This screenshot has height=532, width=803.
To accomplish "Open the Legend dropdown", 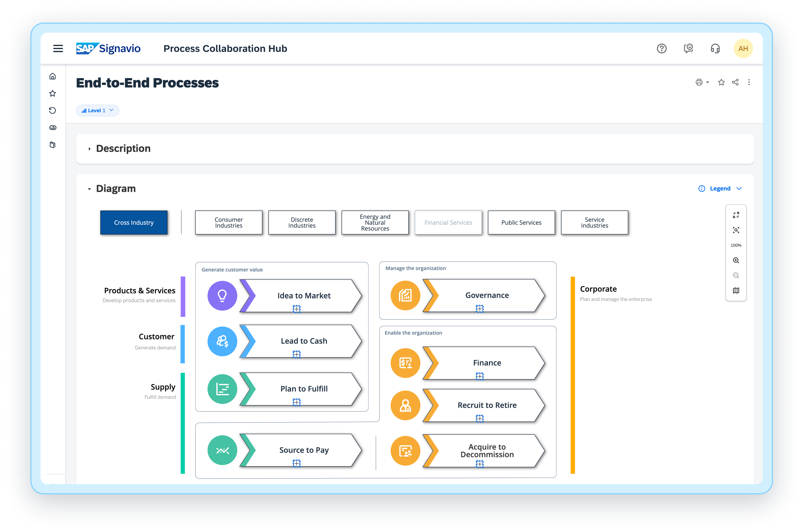I will (x=721, y=188).
